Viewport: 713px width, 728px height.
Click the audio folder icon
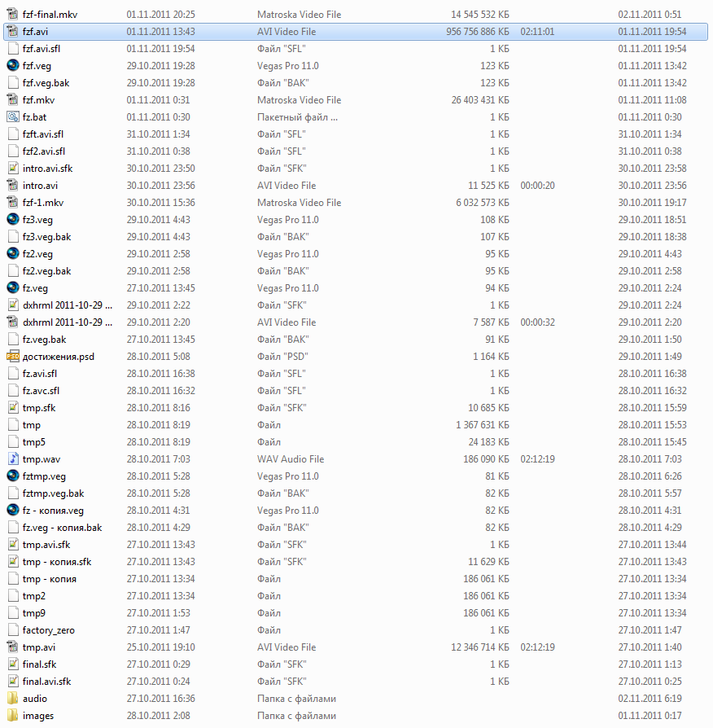tap(13, 699)
